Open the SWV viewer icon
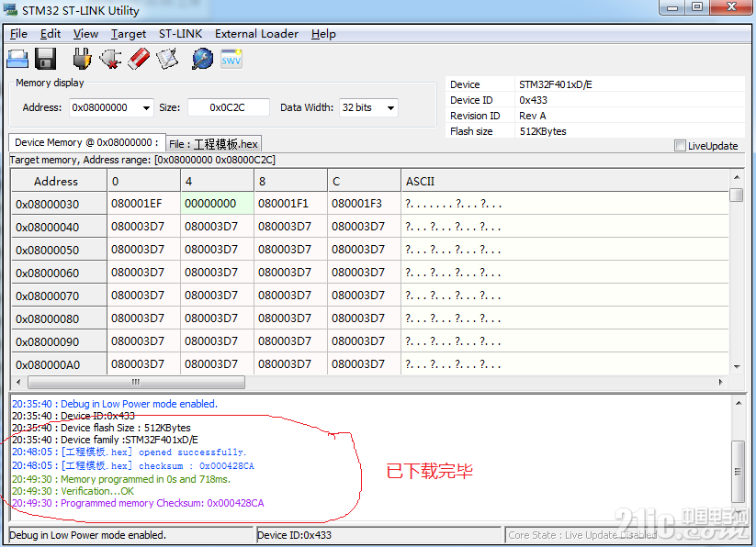Viewport: 756px width, 547px height. click(x=231, y=60)
